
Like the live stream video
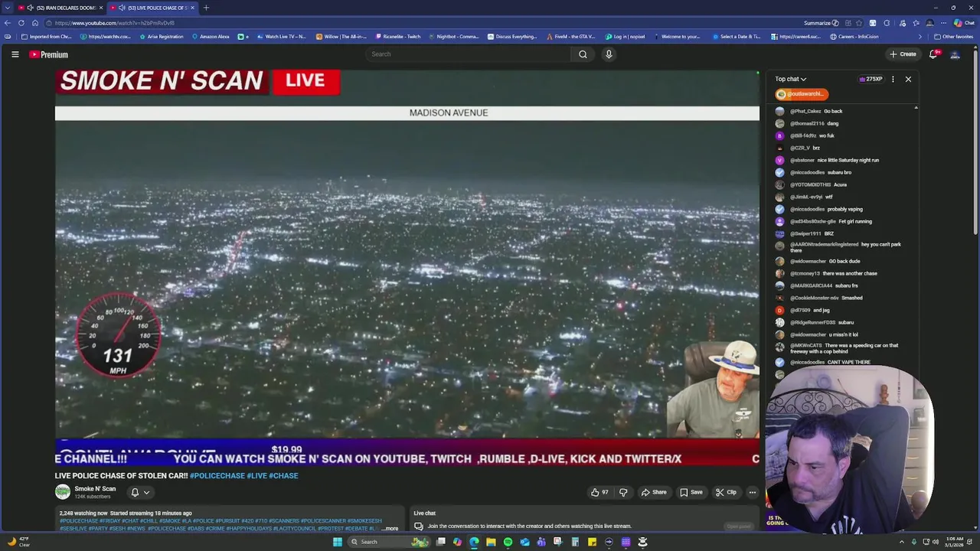[x=599, y=492]
